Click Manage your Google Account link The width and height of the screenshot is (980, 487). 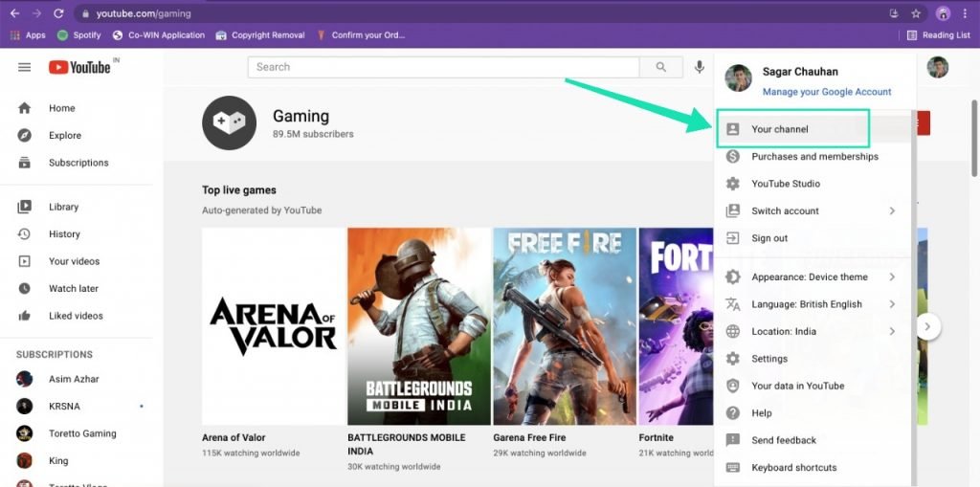(827, 92)
